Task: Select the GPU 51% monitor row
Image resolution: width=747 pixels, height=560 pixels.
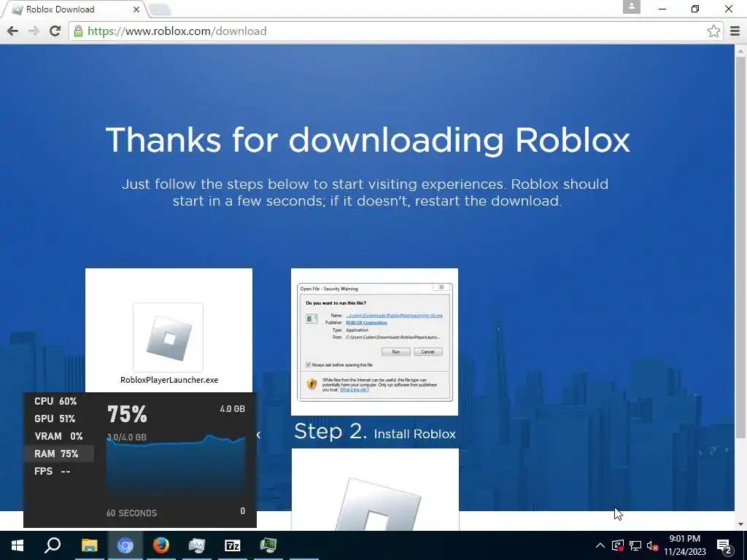Action: (59, 419)
